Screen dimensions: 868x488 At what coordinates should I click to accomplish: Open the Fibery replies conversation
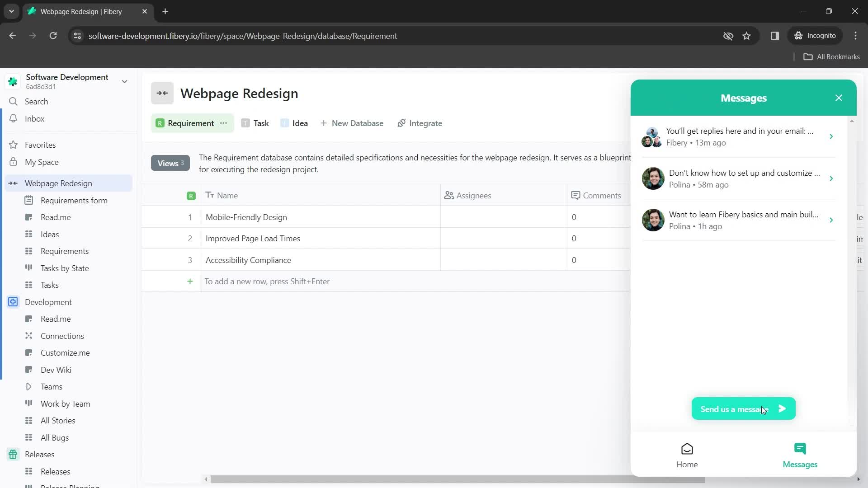click(x=738, y=136)
